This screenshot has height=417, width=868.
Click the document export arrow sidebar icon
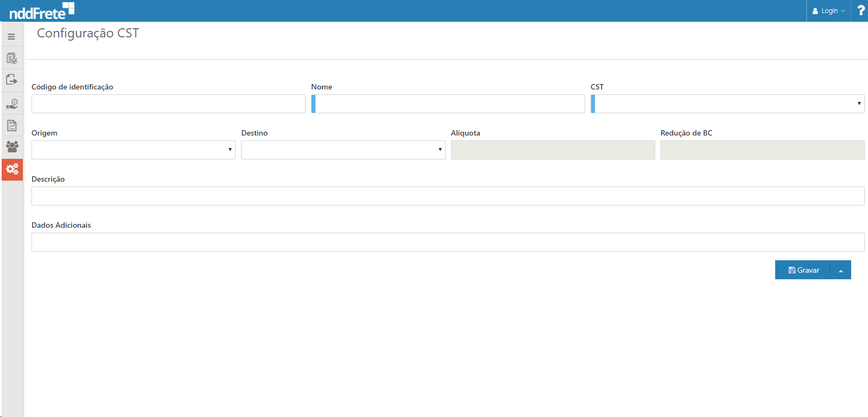pos(11,80)
